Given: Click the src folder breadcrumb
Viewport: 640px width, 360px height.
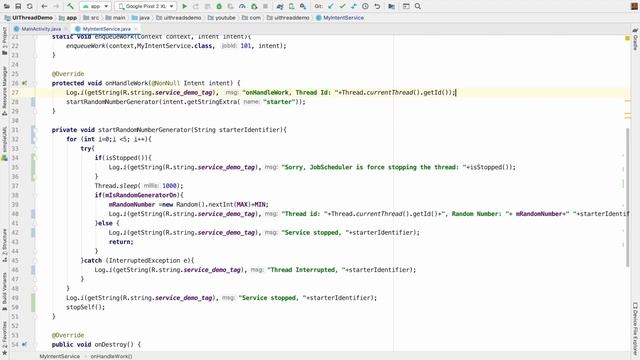Looking at the screenshot, I should [91, 18].
